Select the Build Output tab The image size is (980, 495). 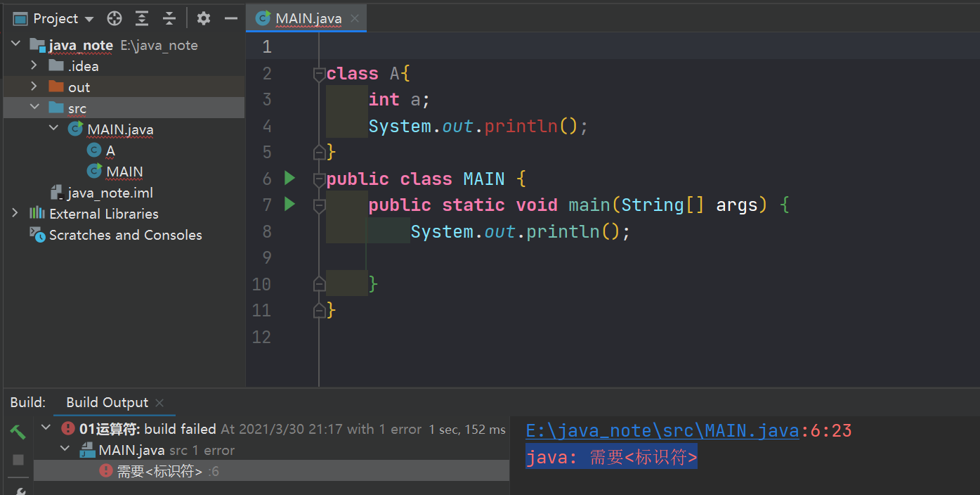click(106, 402)
